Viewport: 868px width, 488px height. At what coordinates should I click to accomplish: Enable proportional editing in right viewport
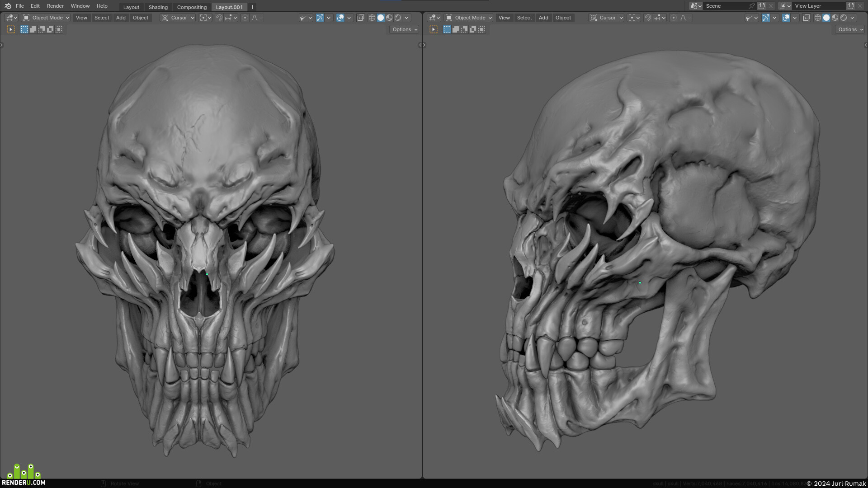tap(674, 18)
